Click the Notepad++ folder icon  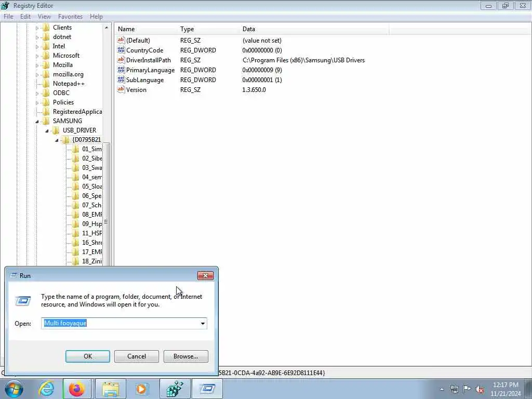click(x=46, y=84)
